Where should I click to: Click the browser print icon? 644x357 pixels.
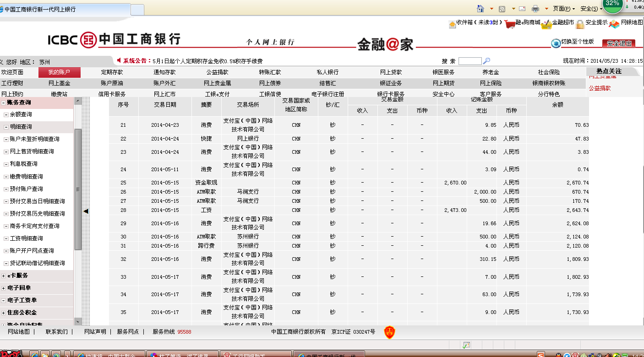click(x=535, y=9)
